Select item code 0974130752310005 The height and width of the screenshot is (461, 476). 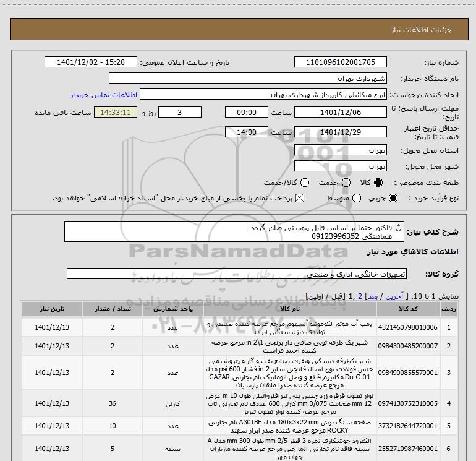click(408, 403)
